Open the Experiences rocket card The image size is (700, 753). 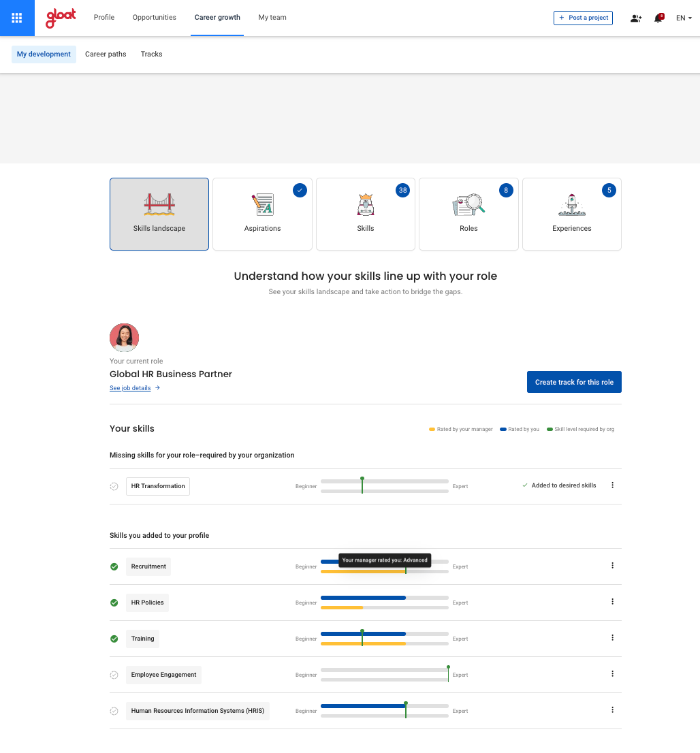(x=571, y=214)
